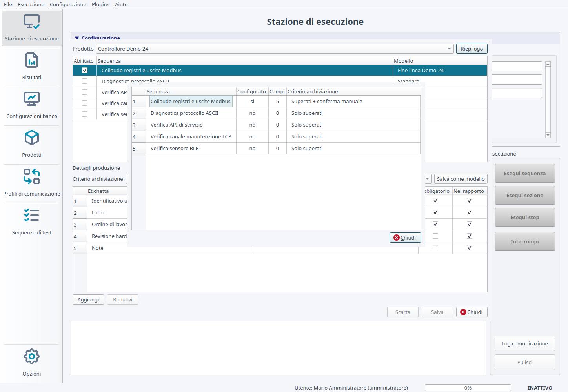568x392 pixels.
Task: Click the bottom Chiudi button next to Salva
Action: [472, 312]
